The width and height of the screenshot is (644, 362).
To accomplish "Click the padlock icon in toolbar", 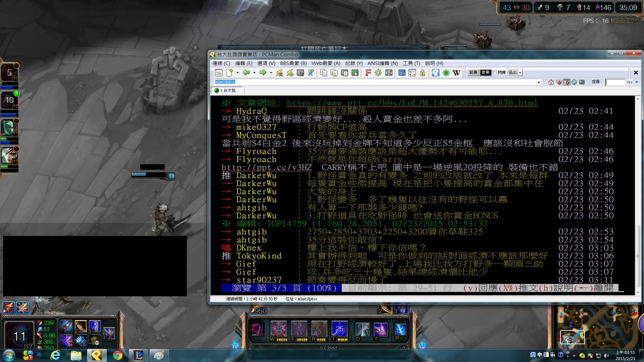I will [423, 73].
